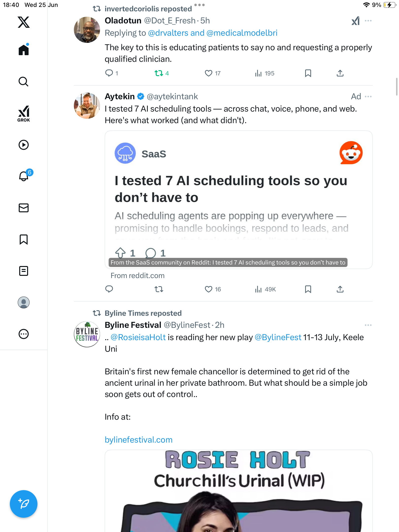Viewport: 399px width, 532px height.
Task: Open the SaaS Reddit article card
Action: coord(238,200)
